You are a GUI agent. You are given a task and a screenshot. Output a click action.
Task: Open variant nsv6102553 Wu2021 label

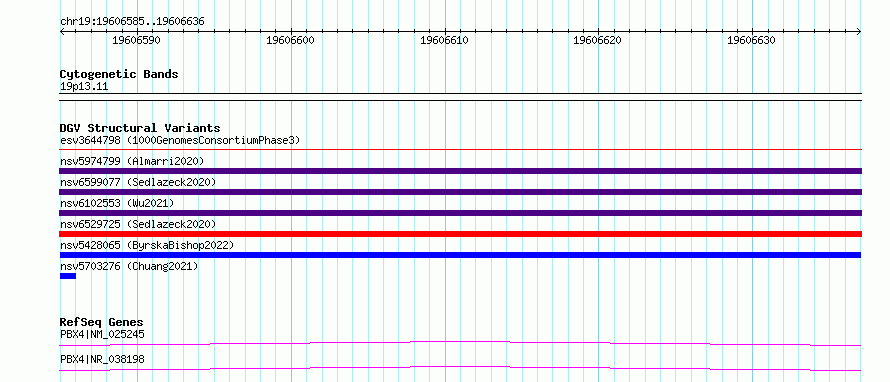117,203
